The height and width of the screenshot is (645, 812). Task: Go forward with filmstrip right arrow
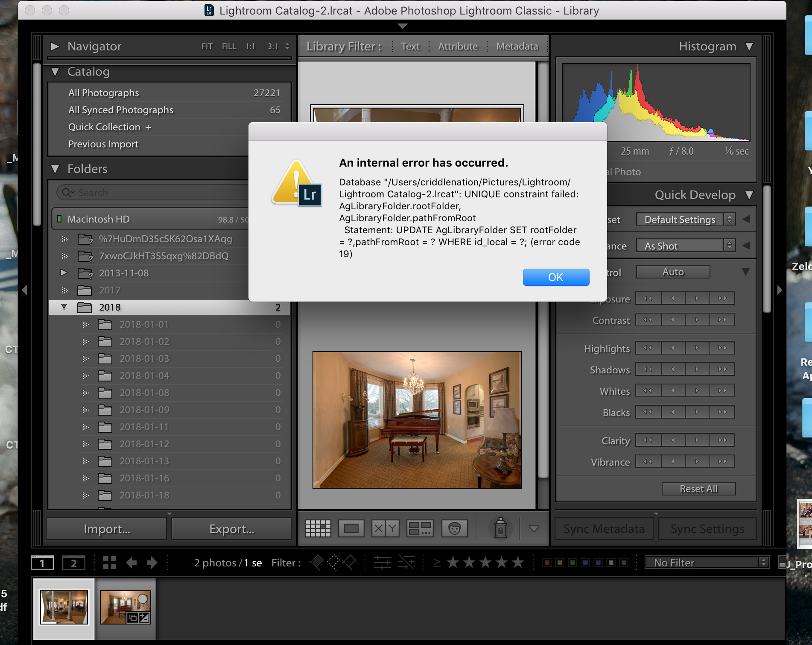tap(152, 563)
